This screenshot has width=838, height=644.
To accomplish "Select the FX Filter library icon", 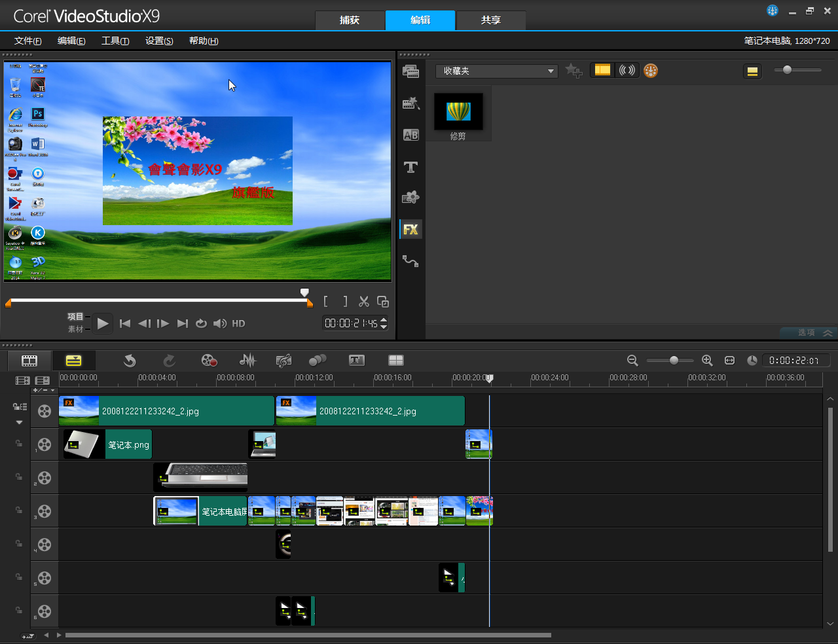I will tap(410, 230).
